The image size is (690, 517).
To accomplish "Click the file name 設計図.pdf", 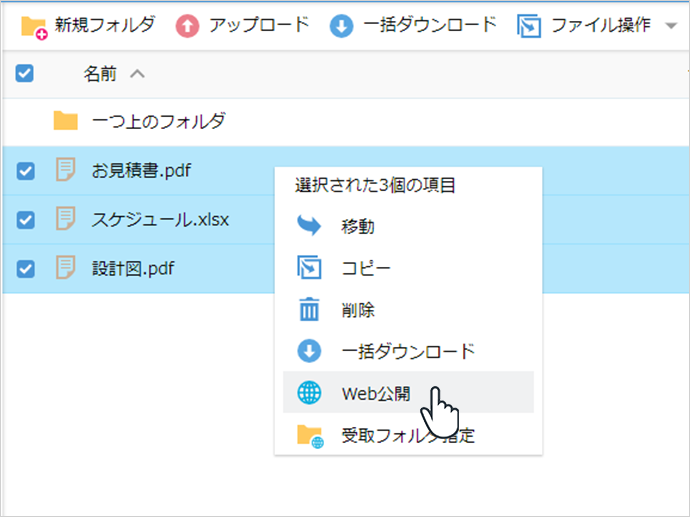I will (133, 268).
